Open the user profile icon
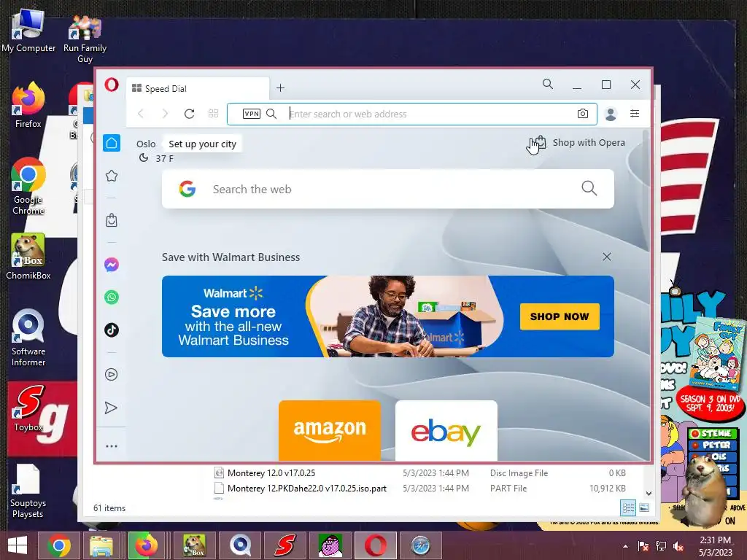Viewport: 747px width, 560px height. 611,114
